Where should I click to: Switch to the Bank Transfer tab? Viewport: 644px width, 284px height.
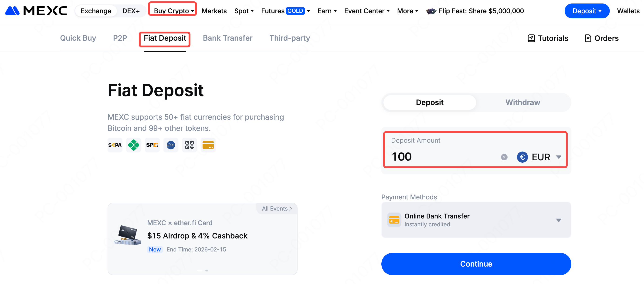(x=227, y=38)
